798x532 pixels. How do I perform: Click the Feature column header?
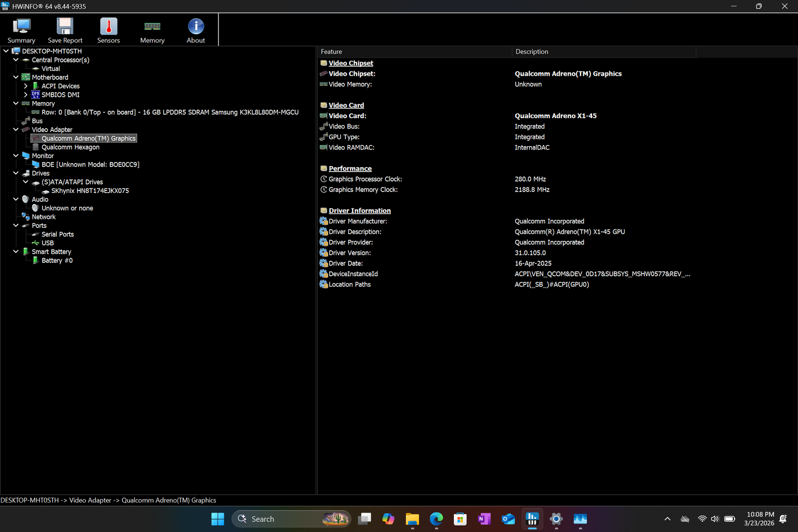[x=414, y=52]
